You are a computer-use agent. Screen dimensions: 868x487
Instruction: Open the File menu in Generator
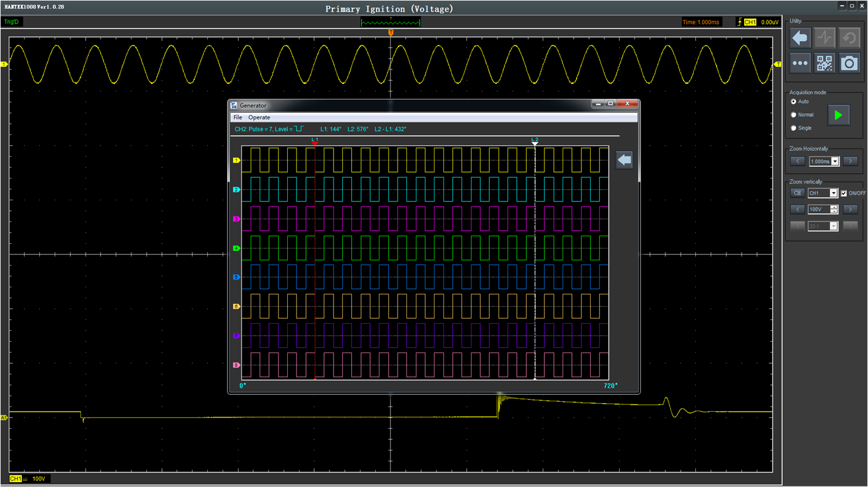238,117
